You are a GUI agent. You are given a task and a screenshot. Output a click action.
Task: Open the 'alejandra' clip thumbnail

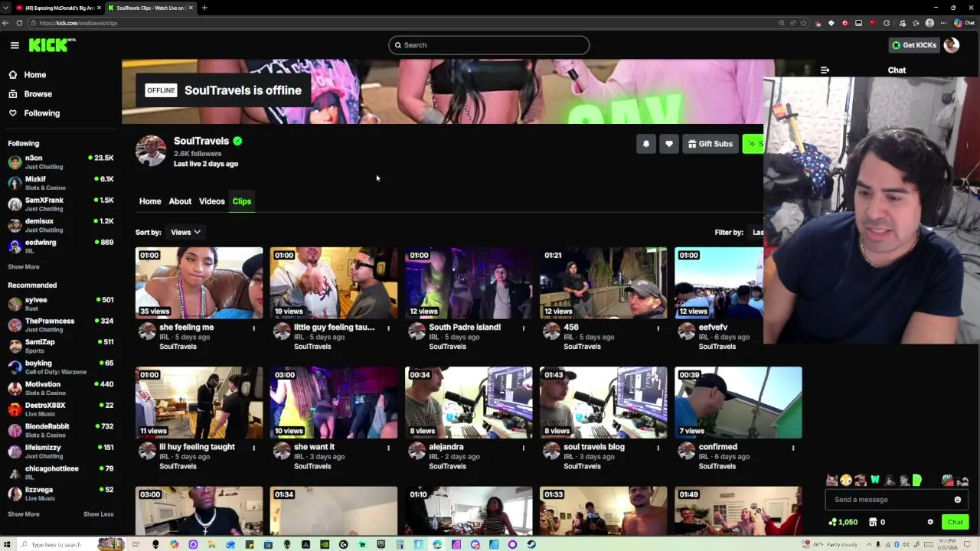[469, 403]
